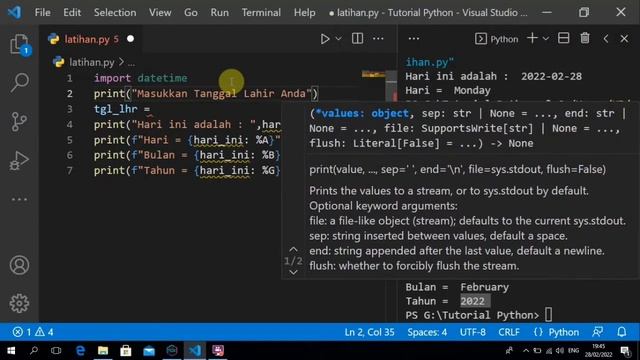
Task: Open Source Control view
Action: [x=19, y=121]
